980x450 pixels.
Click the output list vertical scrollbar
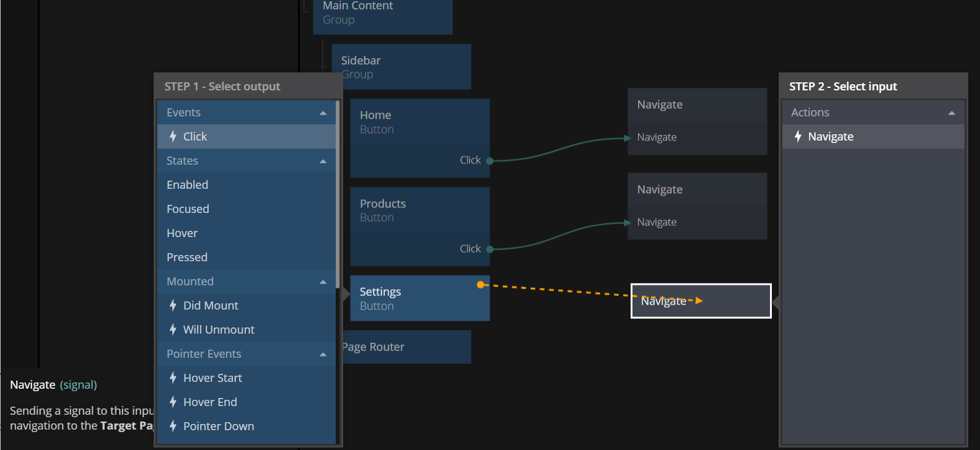point(338,192)
